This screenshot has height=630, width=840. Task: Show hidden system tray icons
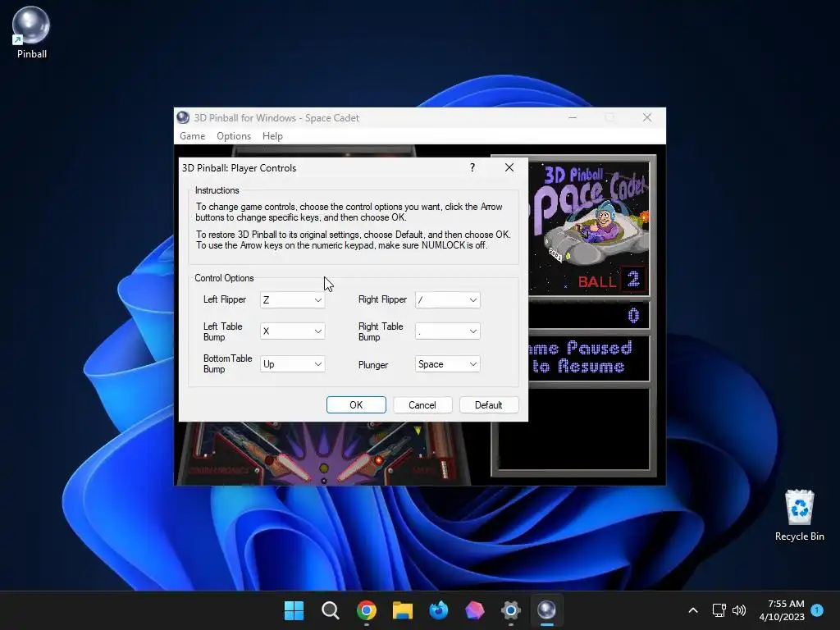click(x=692, y=610)
